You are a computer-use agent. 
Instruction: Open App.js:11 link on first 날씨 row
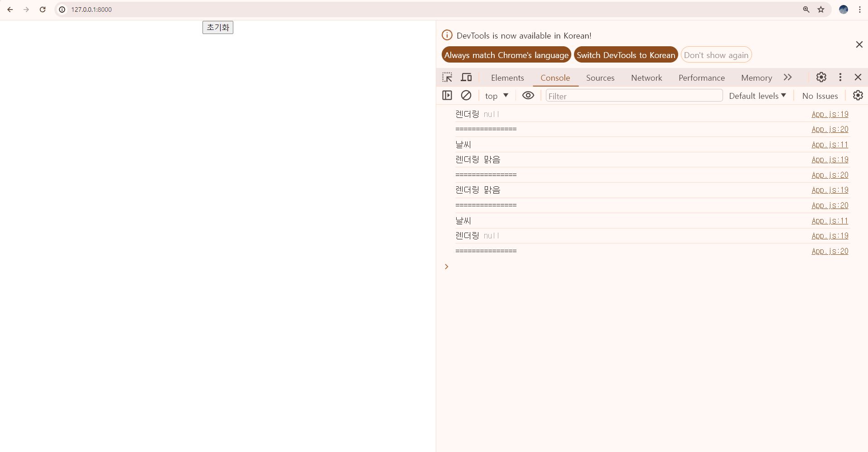830,145
